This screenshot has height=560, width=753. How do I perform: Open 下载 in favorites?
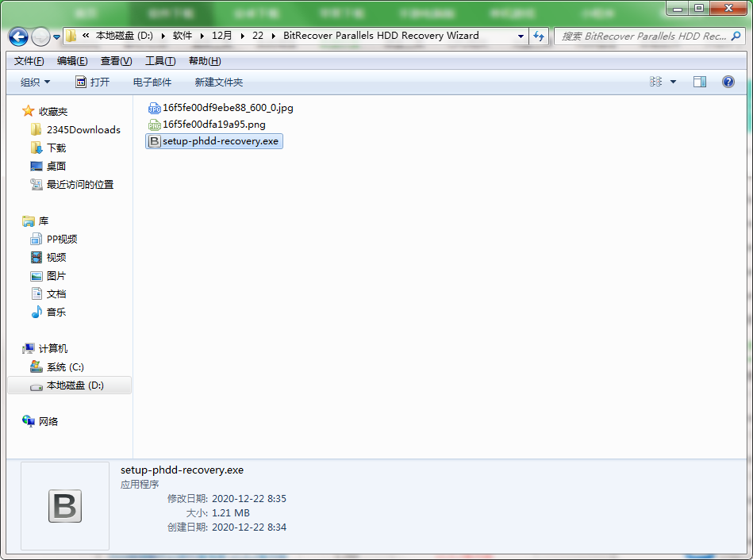(x=56, y=148)
